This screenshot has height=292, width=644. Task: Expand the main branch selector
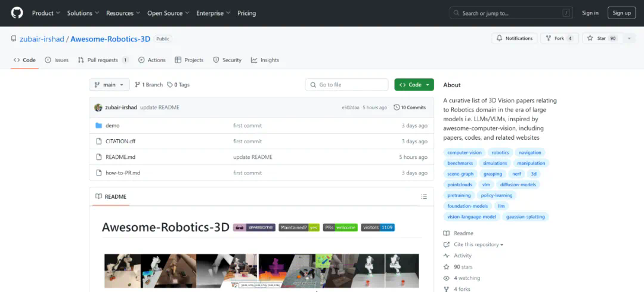click(109, 85)
